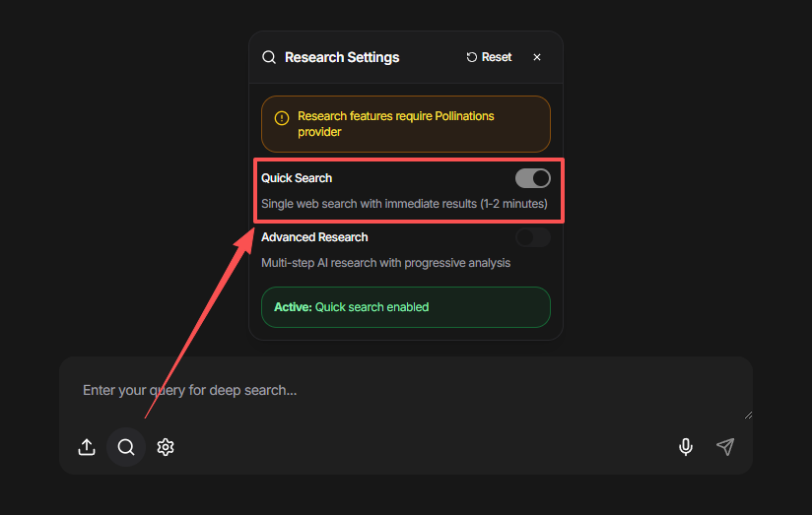Screen dimensions: 812x515
Task: Open research settings via the magnifier button
Action: click(126, 447)
